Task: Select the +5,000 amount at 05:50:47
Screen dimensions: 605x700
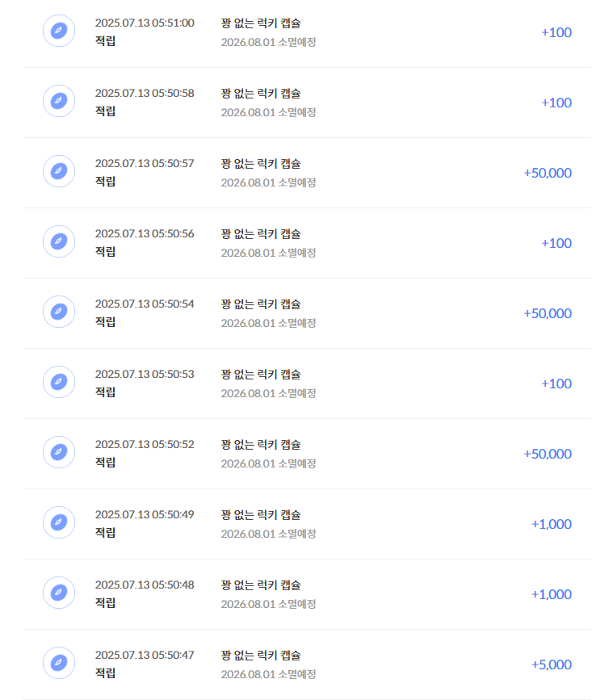Action: point(552,664)
